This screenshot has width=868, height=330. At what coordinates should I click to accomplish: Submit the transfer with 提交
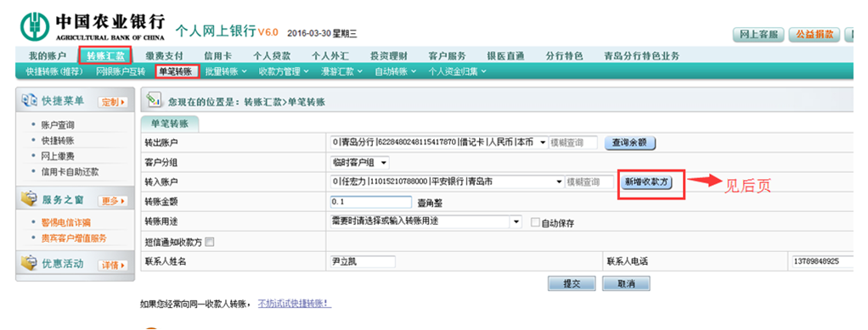(x=572, y=283)
